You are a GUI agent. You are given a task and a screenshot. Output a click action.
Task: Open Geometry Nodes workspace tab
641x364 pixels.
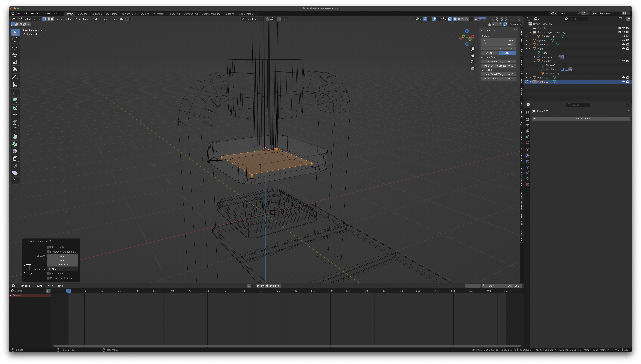point(211,14)
